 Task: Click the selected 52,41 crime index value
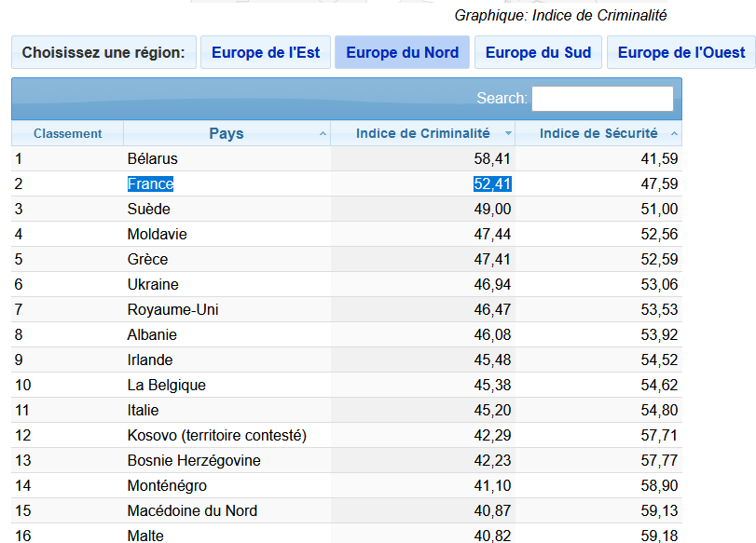click(492, 184)
